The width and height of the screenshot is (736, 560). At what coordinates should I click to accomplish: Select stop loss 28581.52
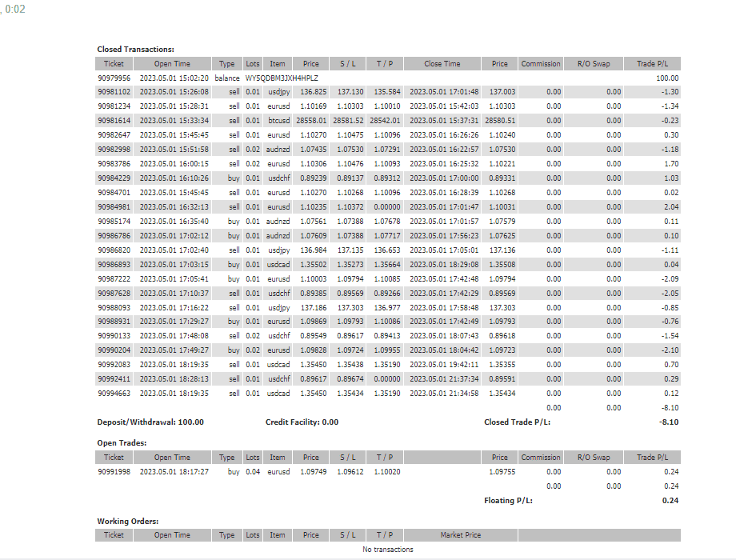pyautogui.click(x=348, y=121)
